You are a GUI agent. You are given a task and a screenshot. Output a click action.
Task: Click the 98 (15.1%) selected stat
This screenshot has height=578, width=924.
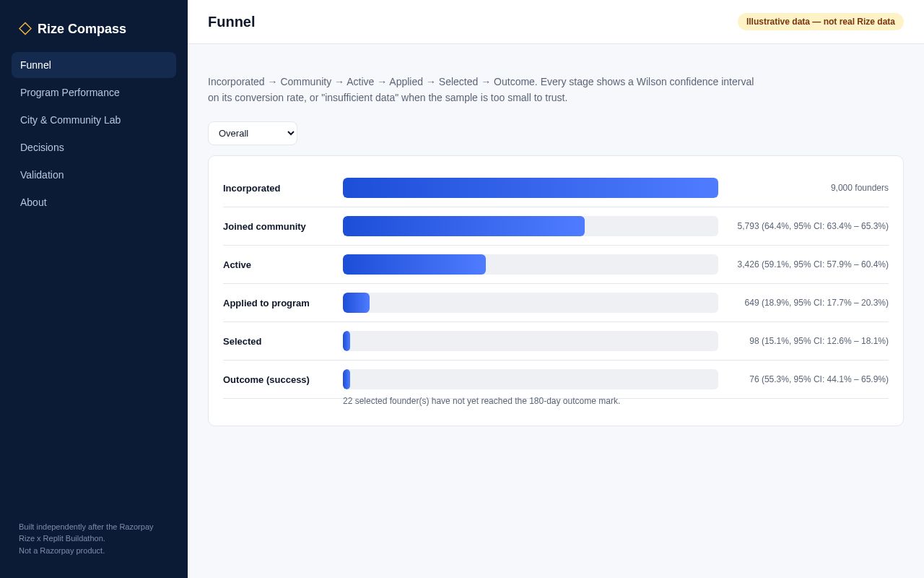click(x=819, y=341)
